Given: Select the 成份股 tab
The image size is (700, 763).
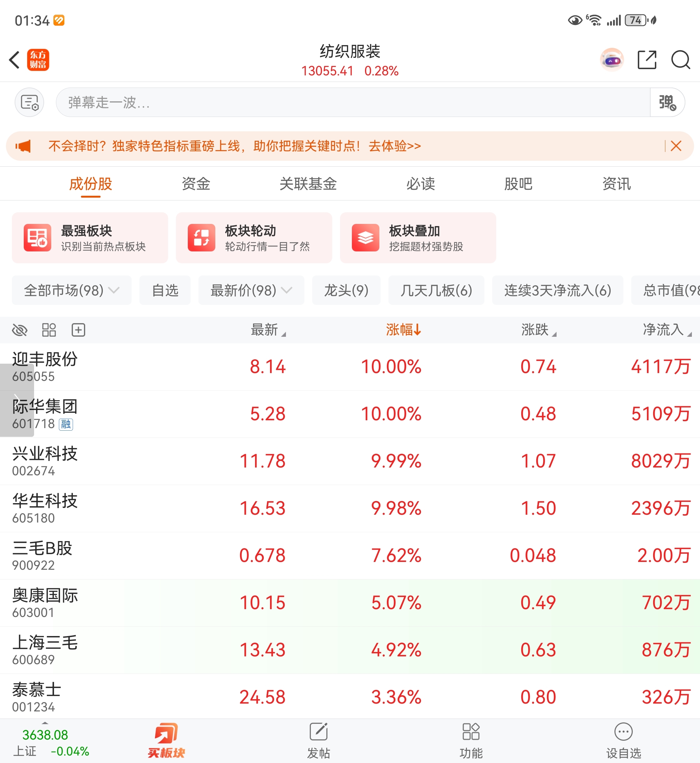Looking at the screenshot, I should coord(91,184).
